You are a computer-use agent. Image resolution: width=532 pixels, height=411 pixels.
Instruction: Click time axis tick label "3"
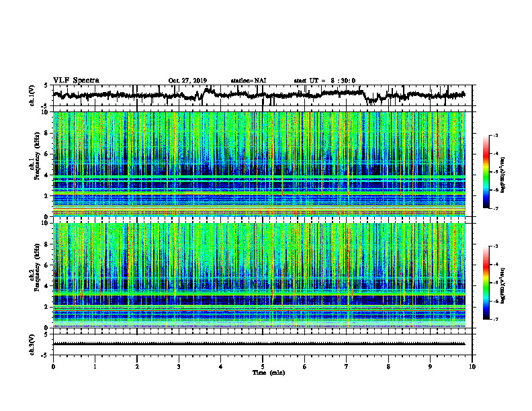click(179, 367)
